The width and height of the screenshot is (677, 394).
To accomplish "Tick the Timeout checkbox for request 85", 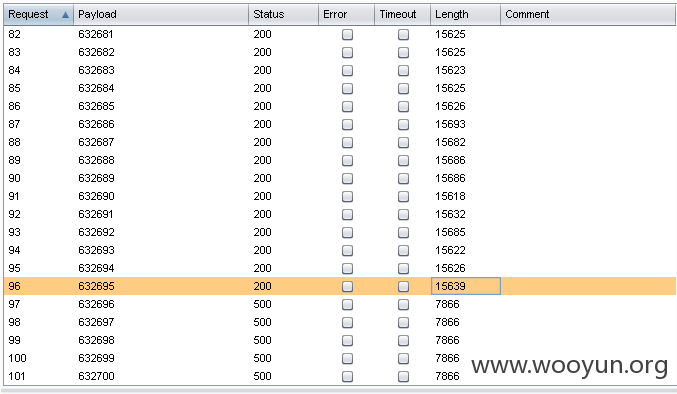I will tap(403, 88).
